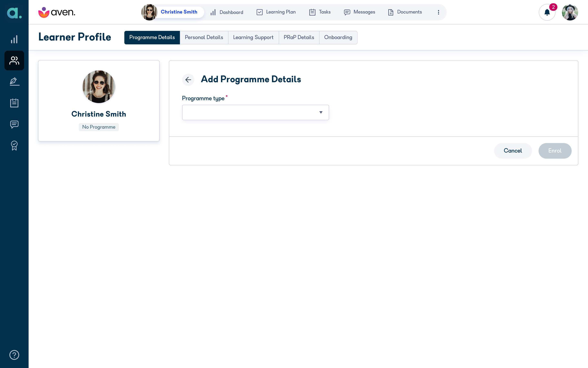
Task: Open Documents in the learner navigation
Action: (405, 12)
